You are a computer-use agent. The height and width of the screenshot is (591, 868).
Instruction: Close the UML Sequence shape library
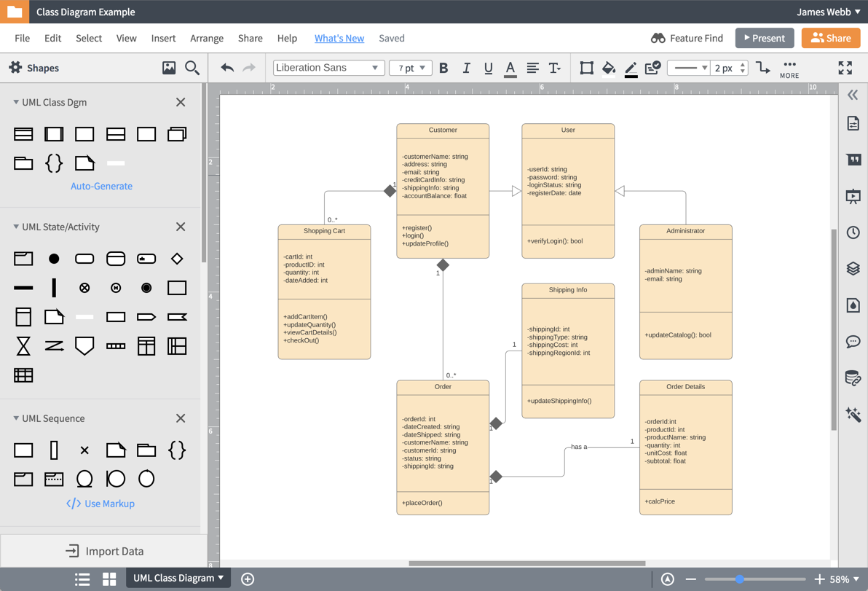coord(181,418)
